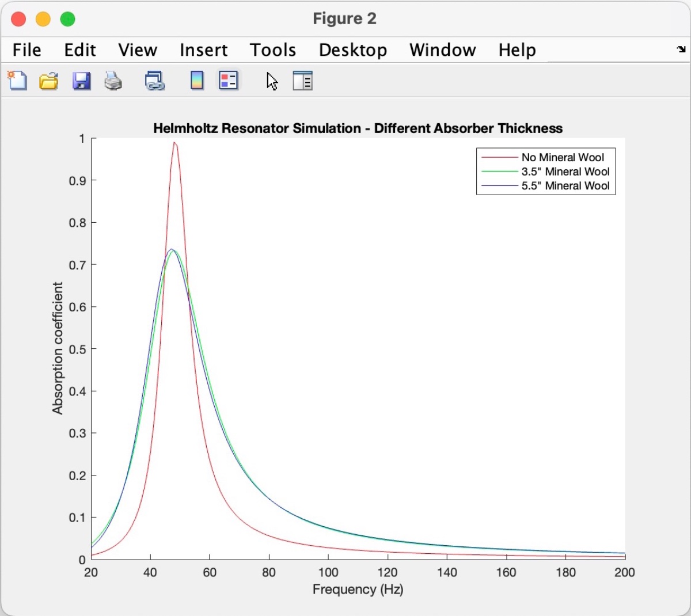Screen dimensions: 691x616
Task: Expand the Insert menu
Action: pyautogui.click(x=203, y=50)
